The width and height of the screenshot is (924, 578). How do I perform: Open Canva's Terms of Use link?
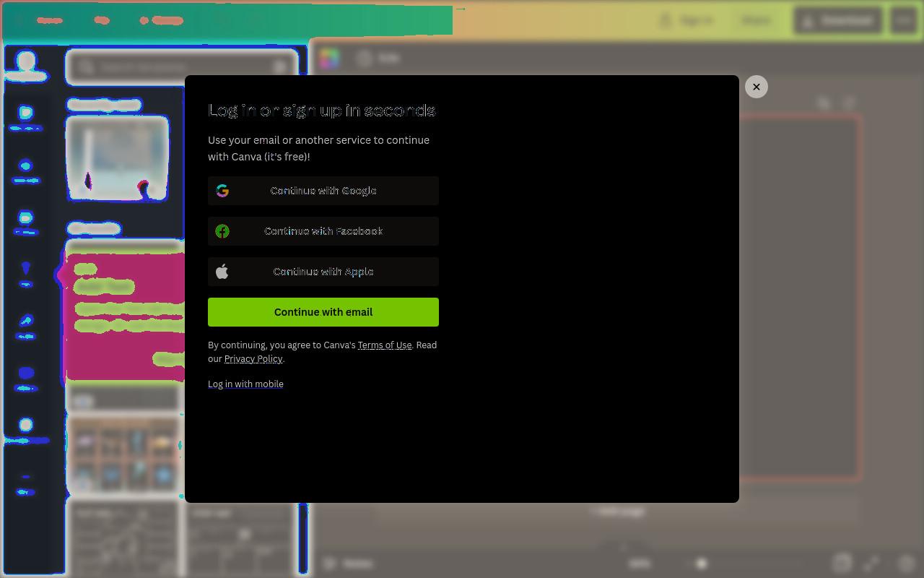[385, 345]
